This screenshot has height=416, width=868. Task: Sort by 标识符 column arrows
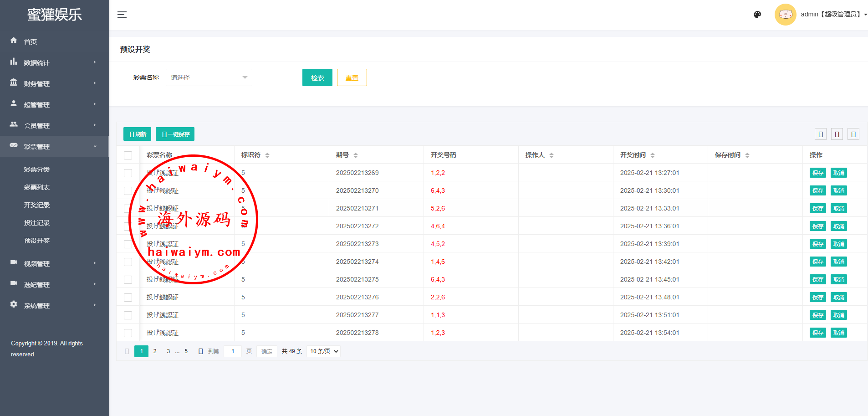tap(267, 155)
